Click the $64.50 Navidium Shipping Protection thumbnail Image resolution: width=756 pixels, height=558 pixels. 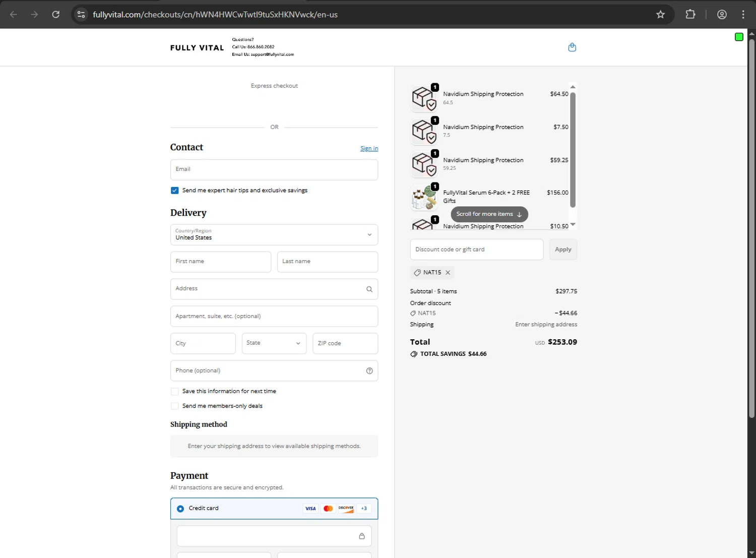(x=424, y=98)
